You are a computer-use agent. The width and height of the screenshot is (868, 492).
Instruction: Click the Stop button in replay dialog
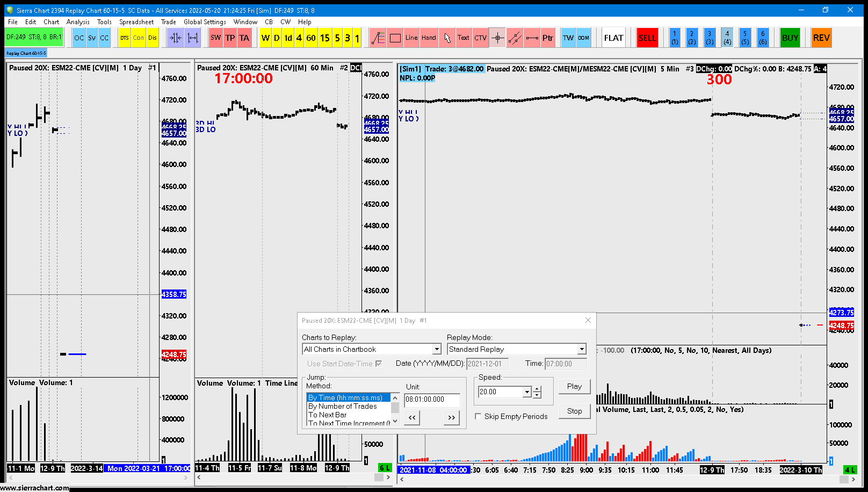574,411
